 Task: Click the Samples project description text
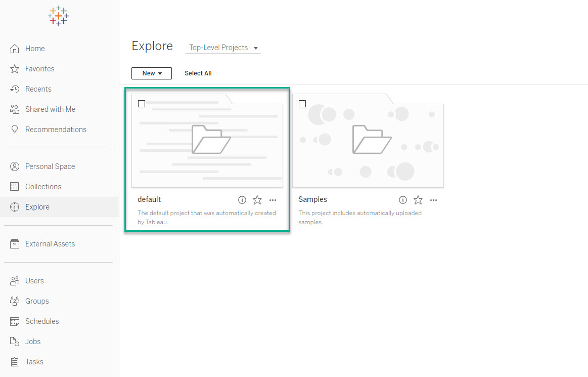360,218
